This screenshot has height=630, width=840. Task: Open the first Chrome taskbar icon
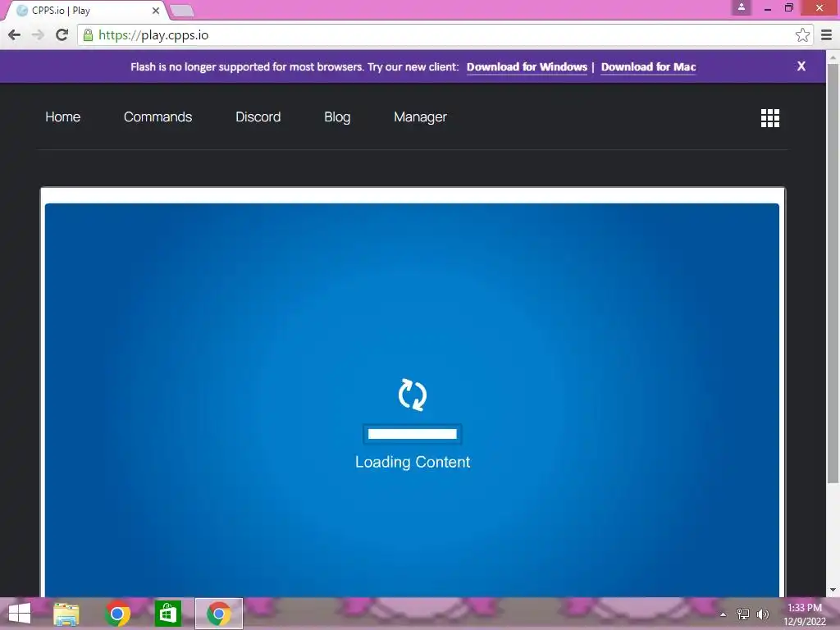117,614
